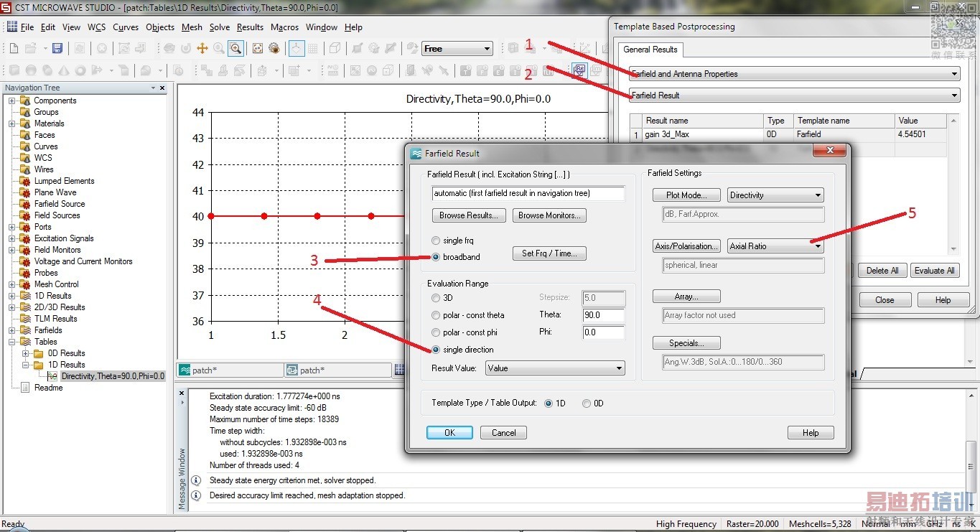Click the wireframe cube toolbar icon
This screenshot has height=532, width=980.
[x=335, y=48]
